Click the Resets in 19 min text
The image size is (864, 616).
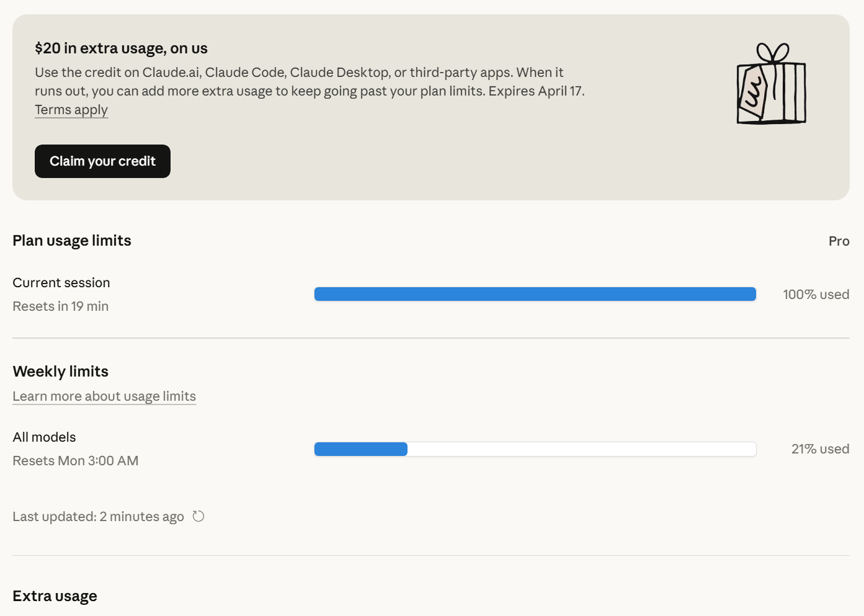[x=61, y=306]
